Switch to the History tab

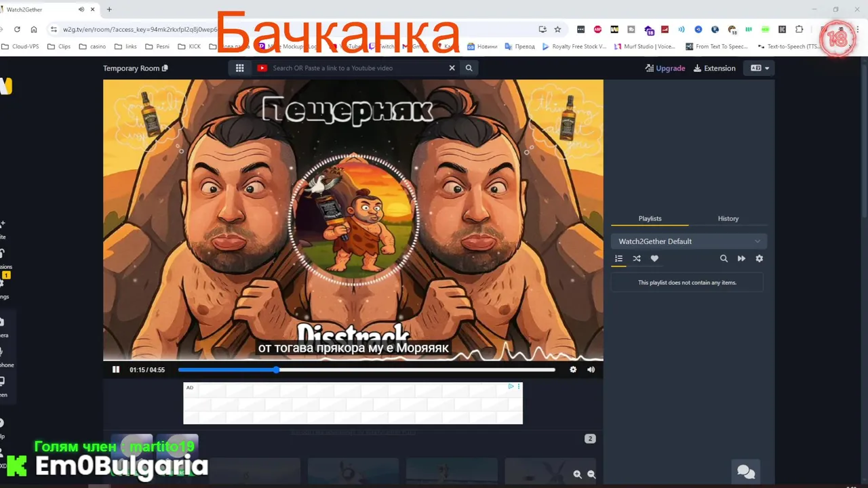click(x=728, y=218)
